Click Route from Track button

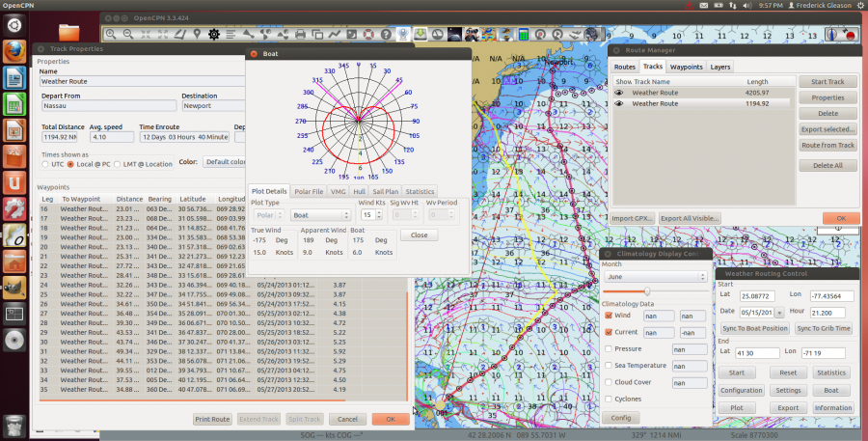pyautogui.click(x=827, y=145)
